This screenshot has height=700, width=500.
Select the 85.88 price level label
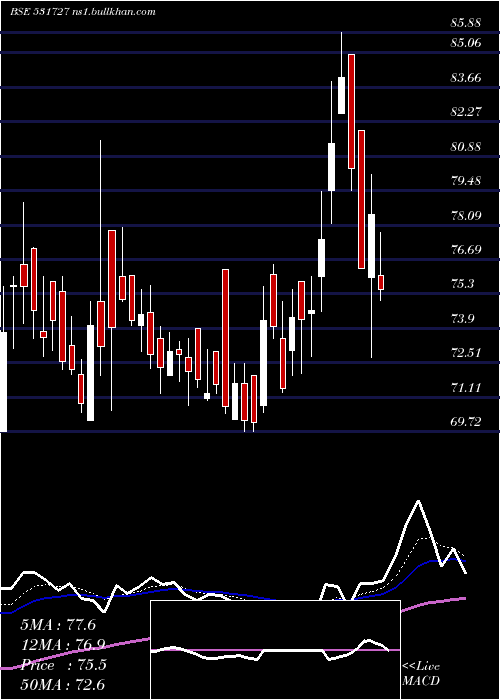pyautogui.click(x=466, y=22)
